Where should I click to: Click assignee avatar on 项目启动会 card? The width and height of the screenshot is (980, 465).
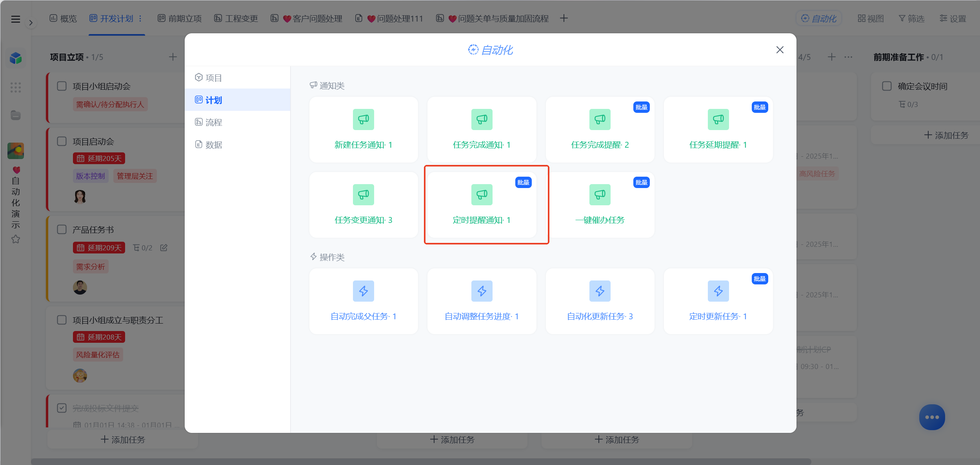tap(80, 197)
